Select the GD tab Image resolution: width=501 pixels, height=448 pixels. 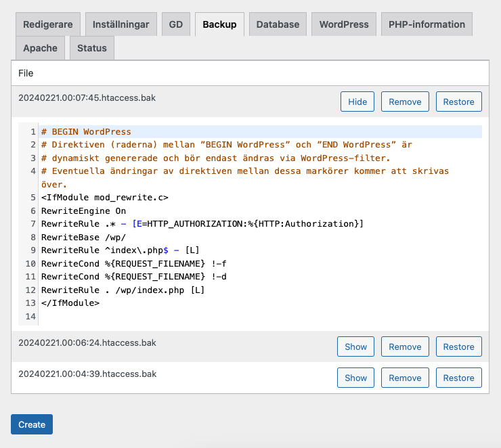coord(176,24)
